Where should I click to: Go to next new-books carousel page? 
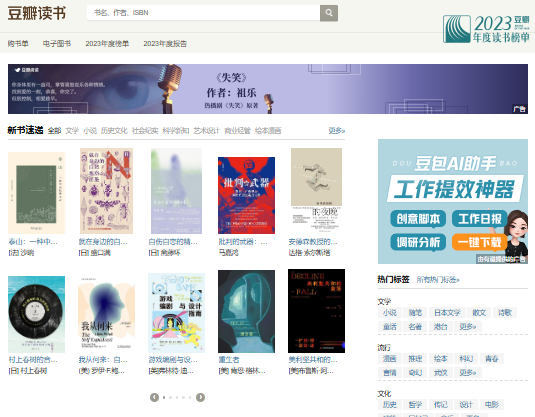(x=201, y=397)
